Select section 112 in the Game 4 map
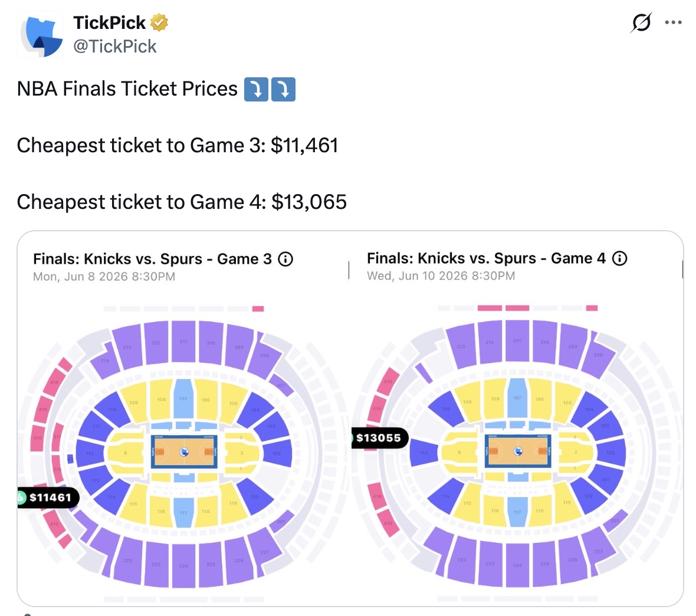 tap(424, 453)
